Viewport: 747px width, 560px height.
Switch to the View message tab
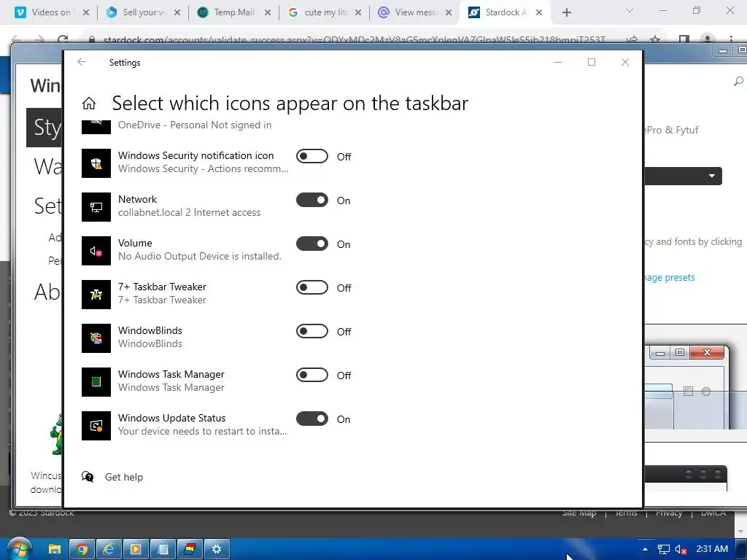click(x=415, y=12)
